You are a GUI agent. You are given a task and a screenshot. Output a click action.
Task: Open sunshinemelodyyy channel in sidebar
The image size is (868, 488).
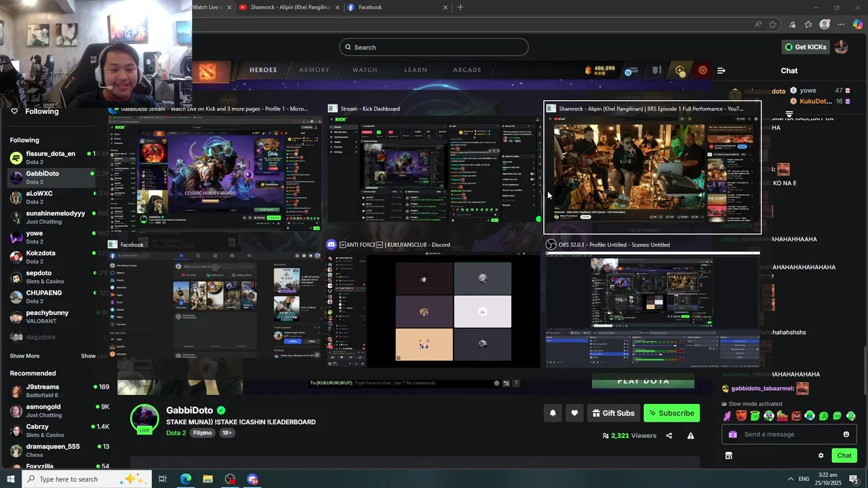tap(54, 217)
